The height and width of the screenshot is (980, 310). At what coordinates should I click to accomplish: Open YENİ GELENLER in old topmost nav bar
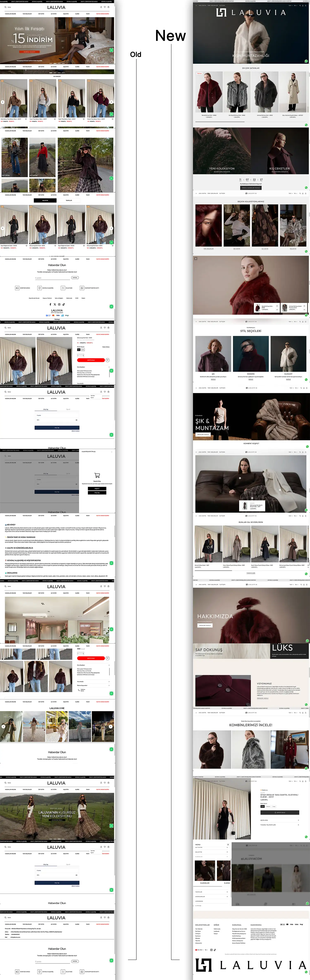click(x=27, y=14)
